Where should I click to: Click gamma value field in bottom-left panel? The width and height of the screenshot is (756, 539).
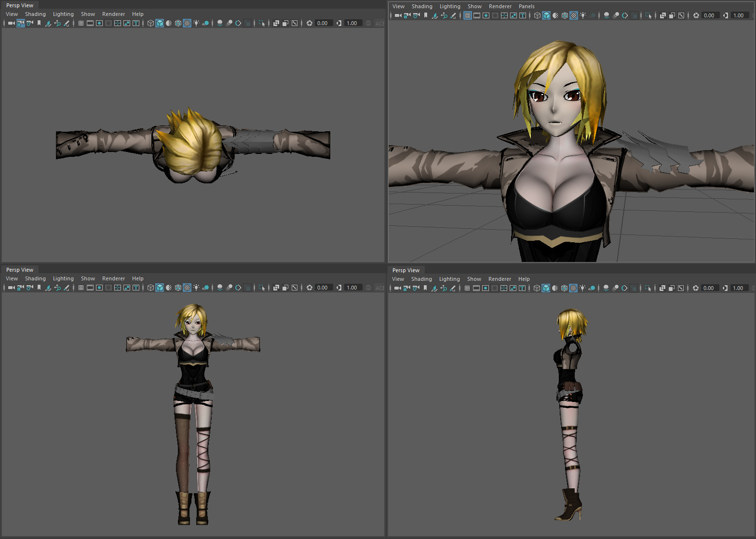point(353,288)
